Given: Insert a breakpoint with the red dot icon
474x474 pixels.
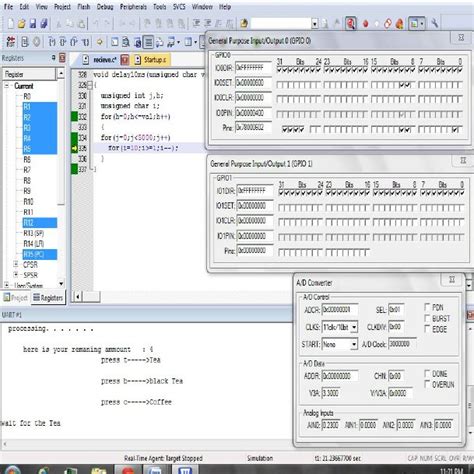Looking at the screenshot, I should [366, 23].
